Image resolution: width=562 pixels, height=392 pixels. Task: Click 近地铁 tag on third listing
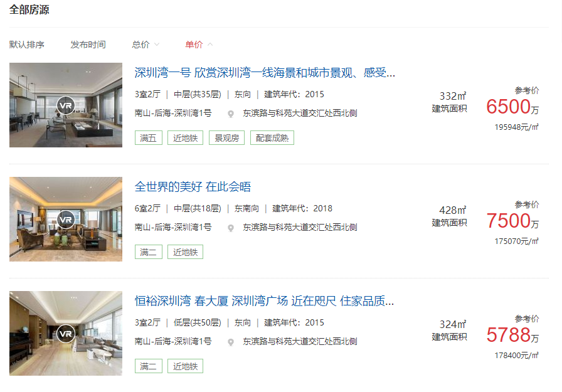185,366
